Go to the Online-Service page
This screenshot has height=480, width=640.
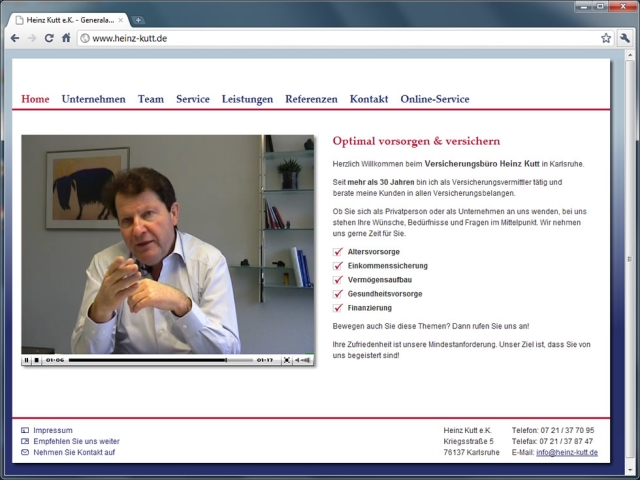(434, 99)
